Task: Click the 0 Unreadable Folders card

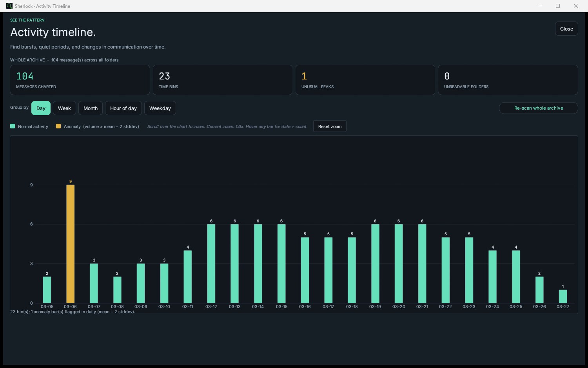Action: (x=508, y=80)
